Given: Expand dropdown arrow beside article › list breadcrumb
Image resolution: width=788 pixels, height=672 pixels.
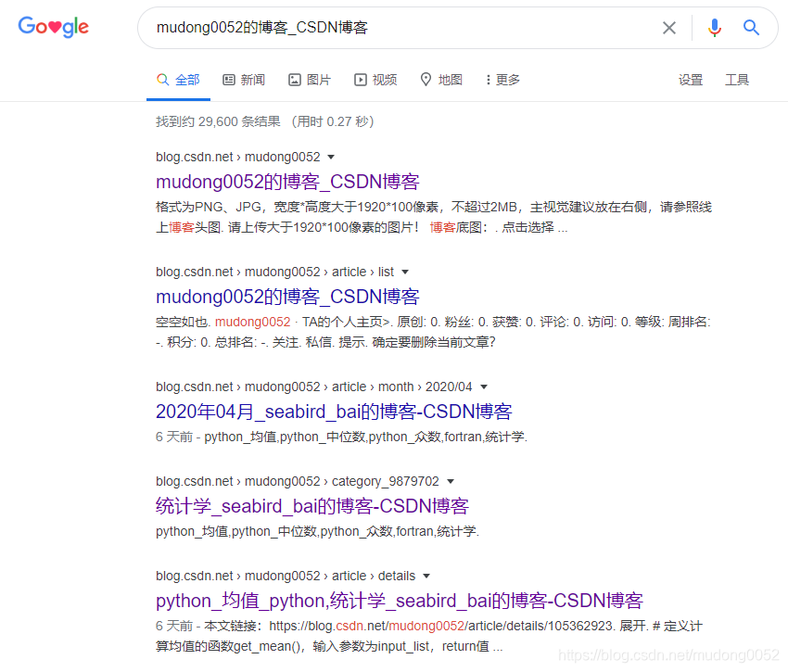Looking at the screenshot, I should (x=405, y=272).
